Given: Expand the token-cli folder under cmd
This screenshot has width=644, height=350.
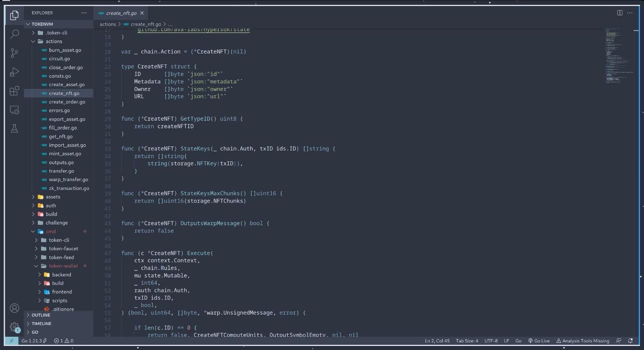Looking at the screenshot, I should point(59,240).
